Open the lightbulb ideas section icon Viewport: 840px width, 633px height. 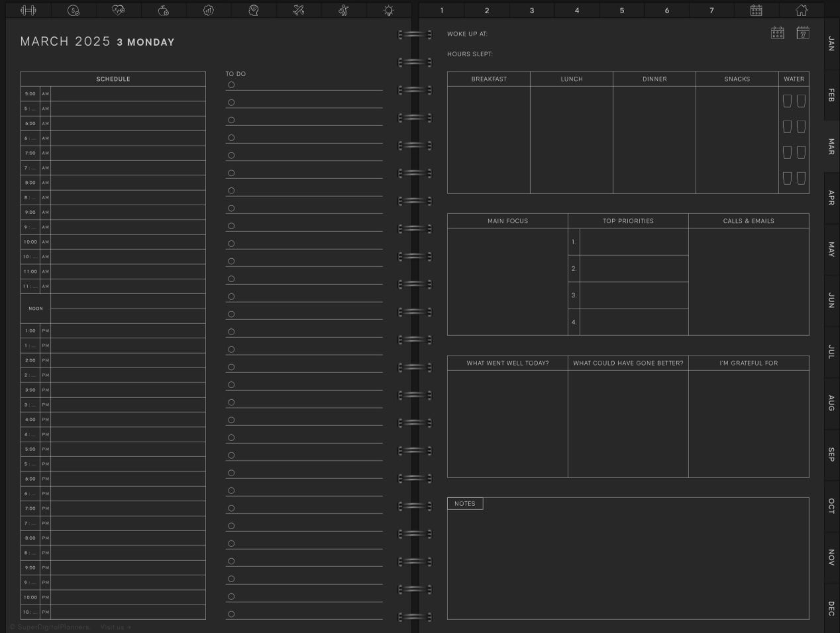click(389, 11)
